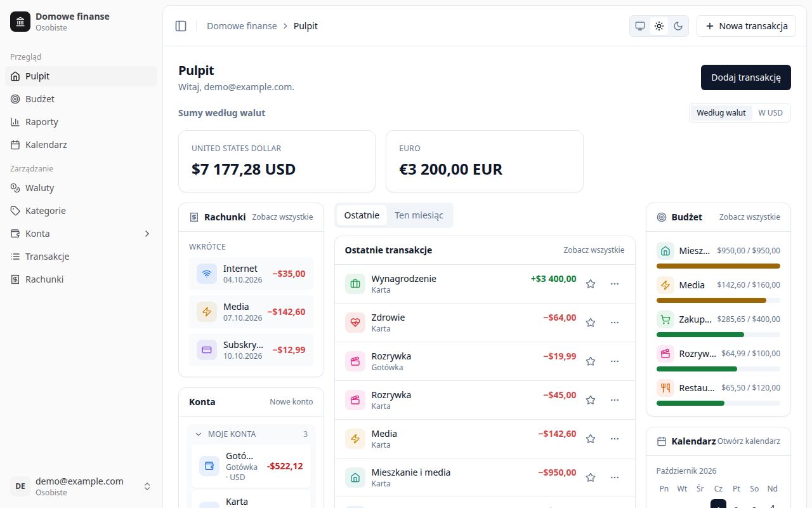Viewport: 812px width, 508px height.
Task: Open Zobacz wszystkie link in Budżet
Action: 750,217
